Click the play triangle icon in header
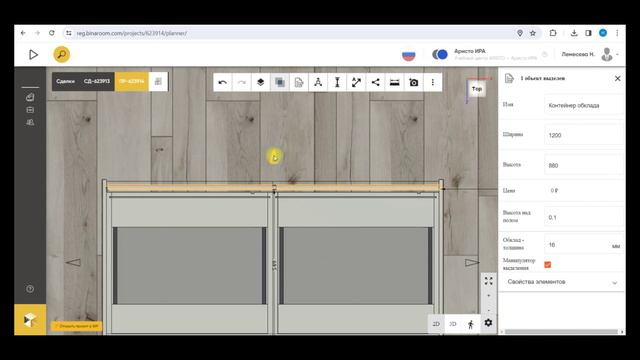640x360 pixels. pos(33,54)
